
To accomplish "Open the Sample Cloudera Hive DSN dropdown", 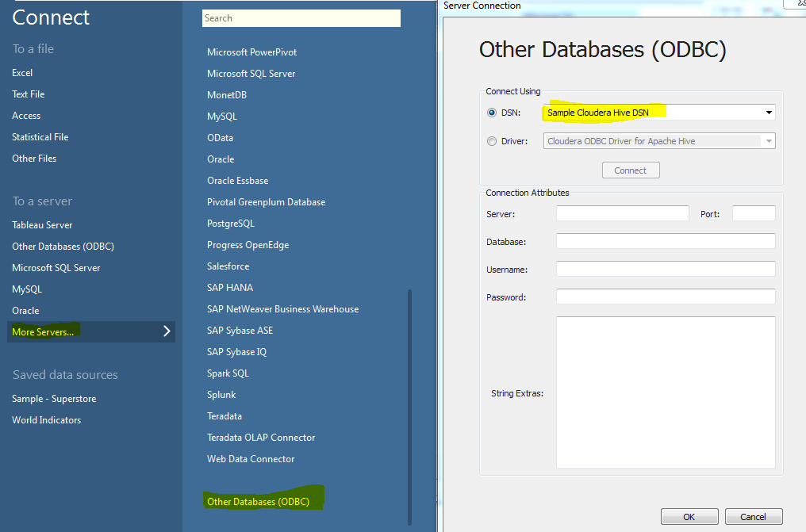I will [768, 112].
